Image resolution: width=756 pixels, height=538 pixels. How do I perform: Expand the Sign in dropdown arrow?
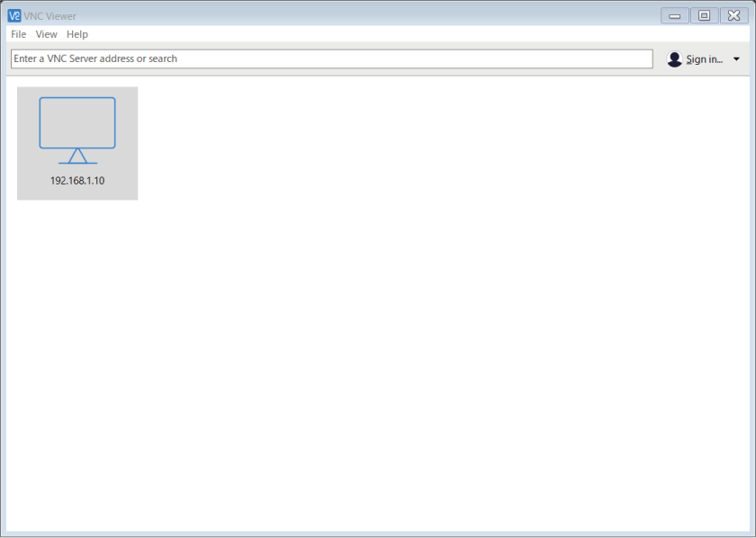click(x=736, y=59)
